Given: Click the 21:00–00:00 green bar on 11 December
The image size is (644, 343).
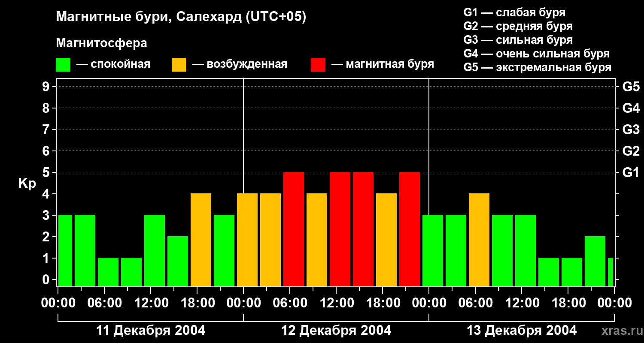Looking at the screenshot, I should click(224, 250).
